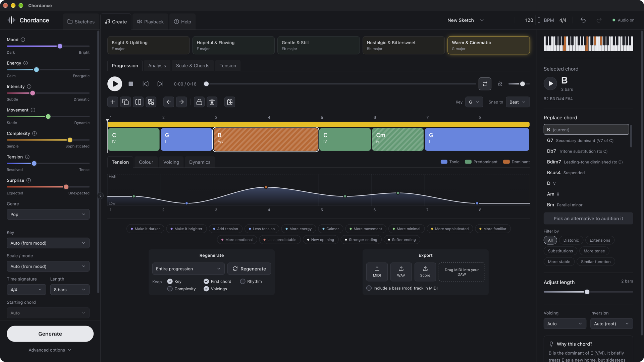Enable Keep Rhythm checkbox
644x362 pixels.
243,282
